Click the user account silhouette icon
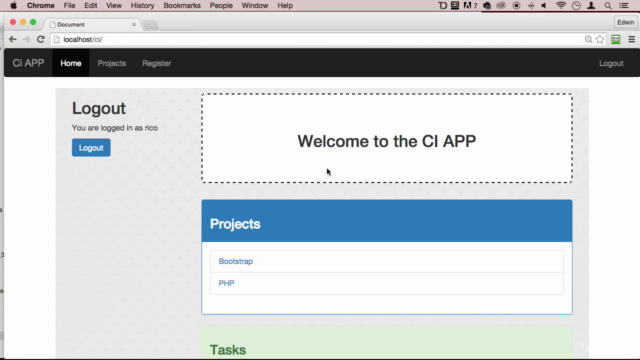The image size is (640, 360). tap(591, 6)
